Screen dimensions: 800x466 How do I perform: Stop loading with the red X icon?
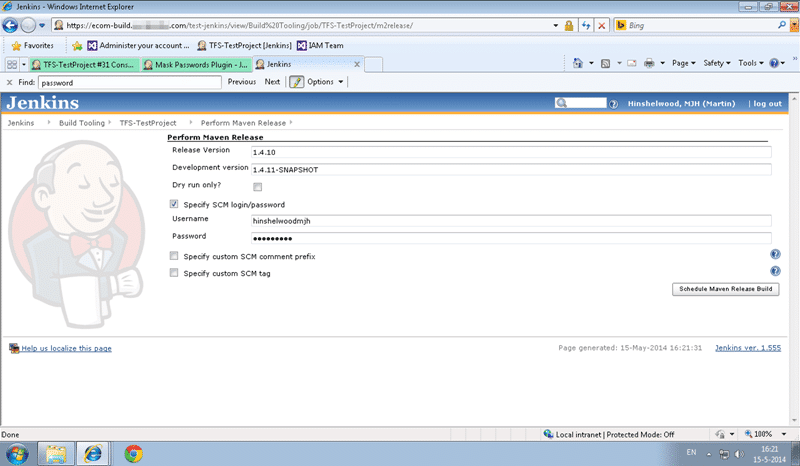coord(602,26)
